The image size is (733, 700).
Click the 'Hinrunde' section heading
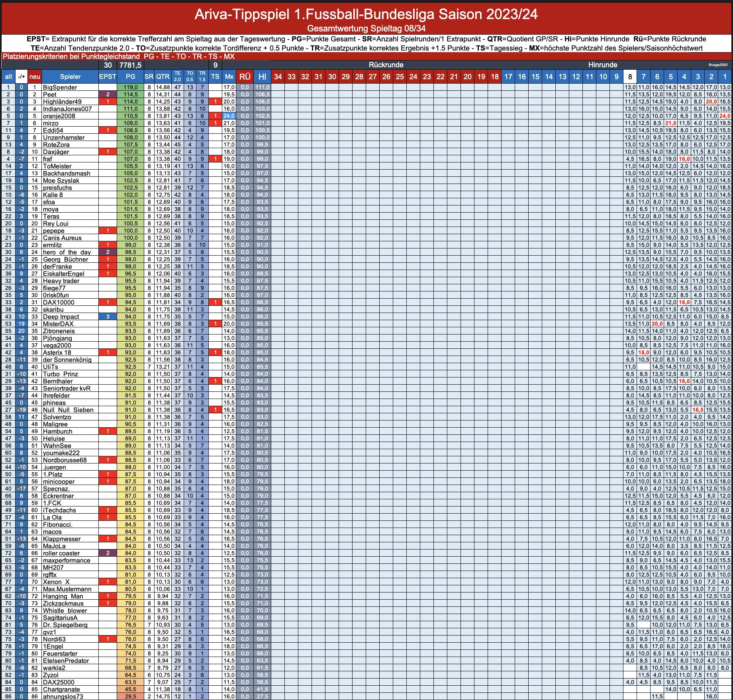coord(602,65)
